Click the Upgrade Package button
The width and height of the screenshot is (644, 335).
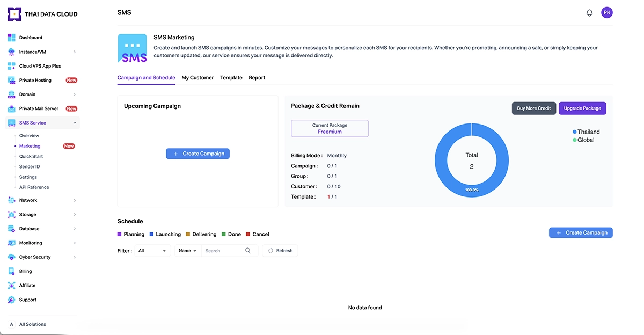pos(582,108)
